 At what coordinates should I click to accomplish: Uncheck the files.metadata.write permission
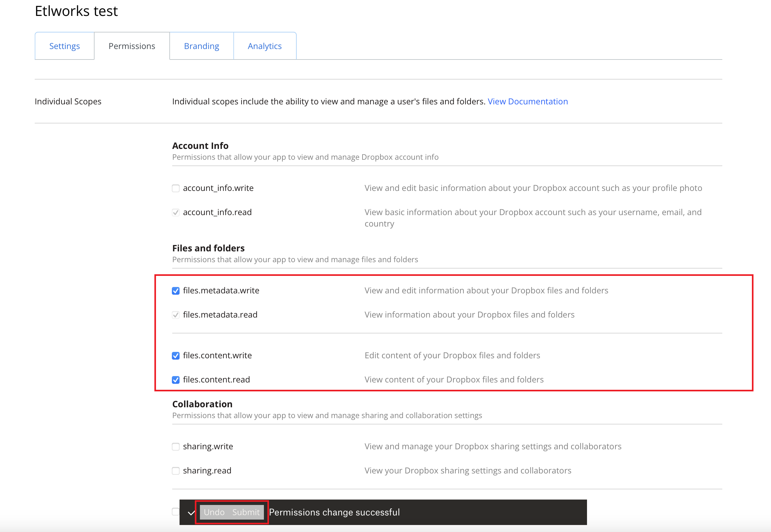176,291
